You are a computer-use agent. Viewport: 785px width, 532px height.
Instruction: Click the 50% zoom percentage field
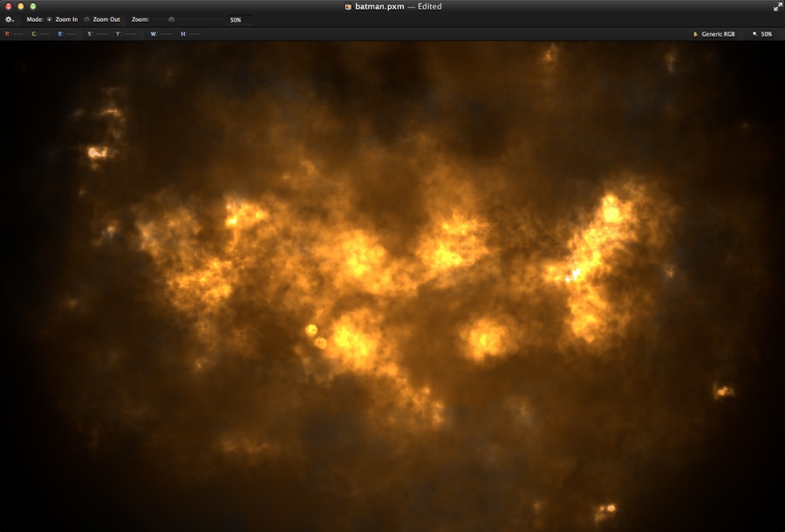coord(241,20)
